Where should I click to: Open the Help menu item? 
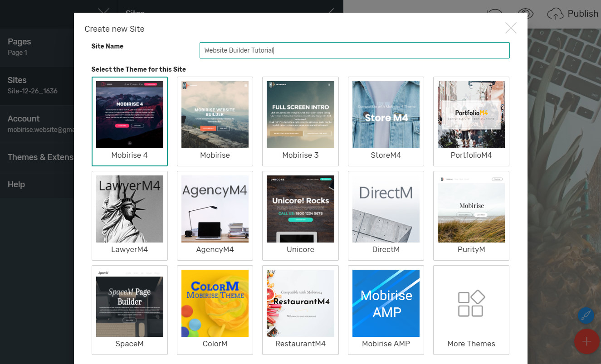click(x=37, y=184)
